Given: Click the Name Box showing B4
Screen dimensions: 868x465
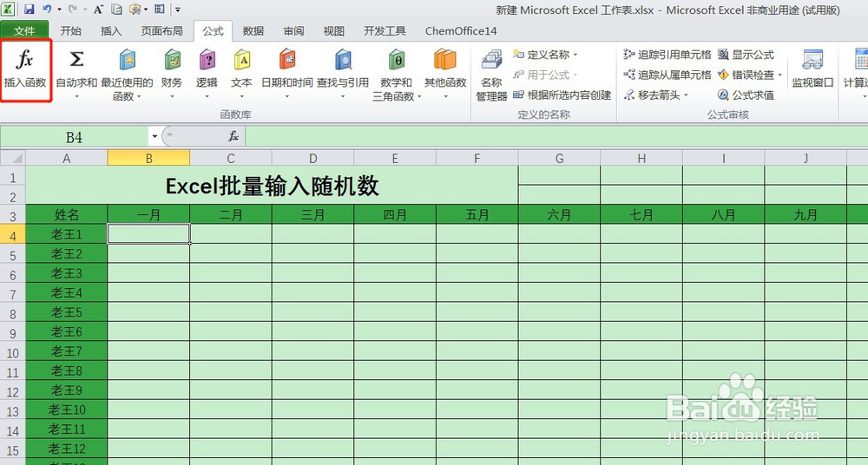Looking at the screenshot, I should (74, 136).
